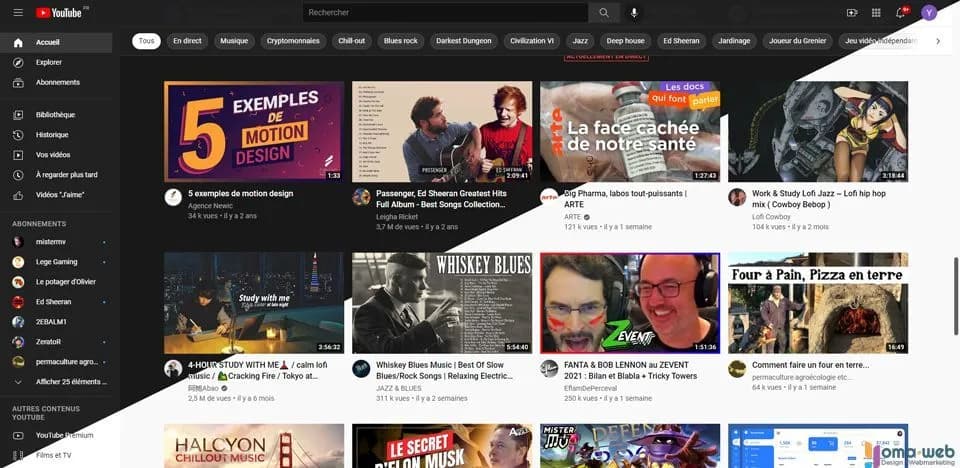Open Films et TV in sidebar

pyautogui.click(x=56, y=455)
